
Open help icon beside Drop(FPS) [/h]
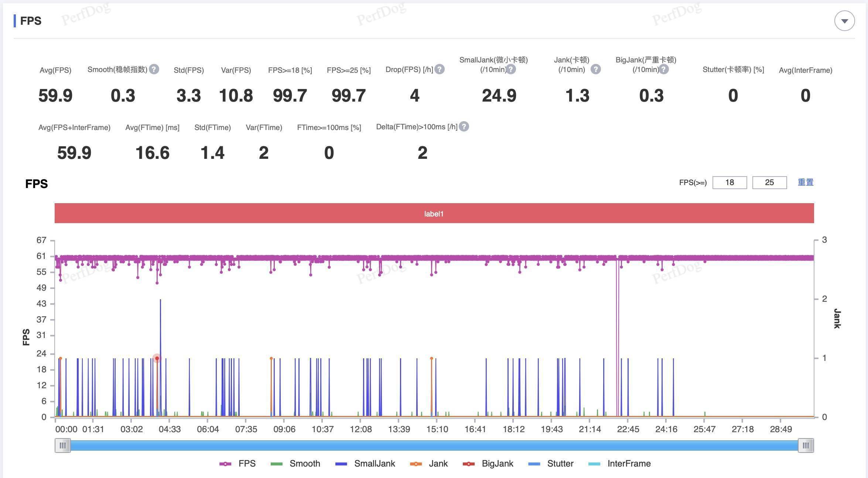[440, 69]
